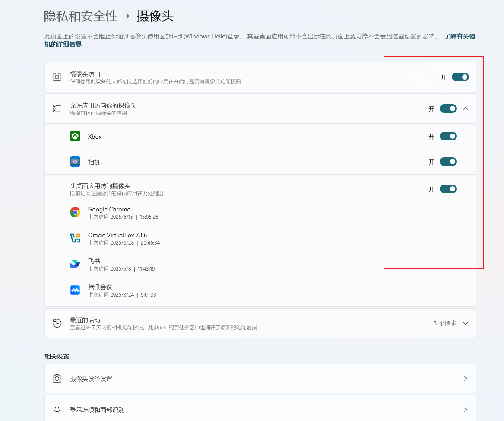Go back to 隐私和安全性 breadcrumb

[81, 16]
